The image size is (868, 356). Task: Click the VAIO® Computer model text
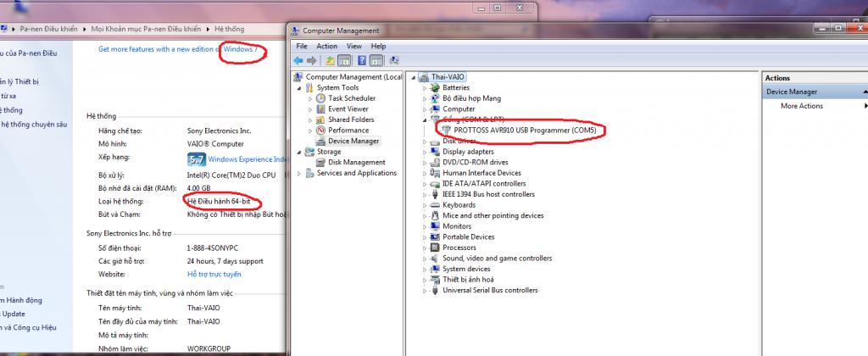[215, 144]
